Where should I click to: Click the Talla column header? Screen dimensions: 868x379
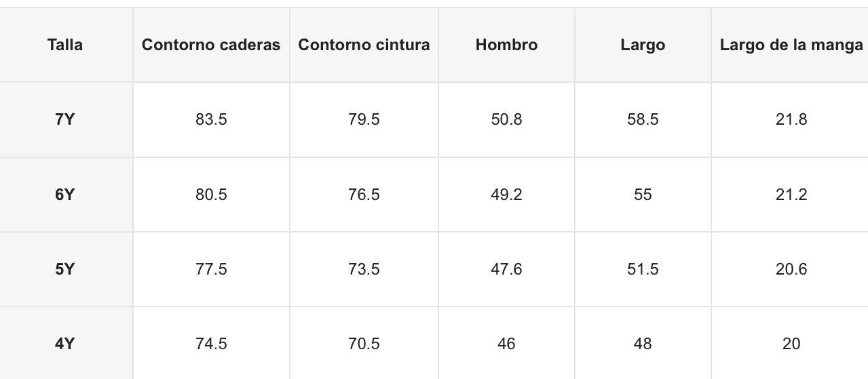pos(65,45)
